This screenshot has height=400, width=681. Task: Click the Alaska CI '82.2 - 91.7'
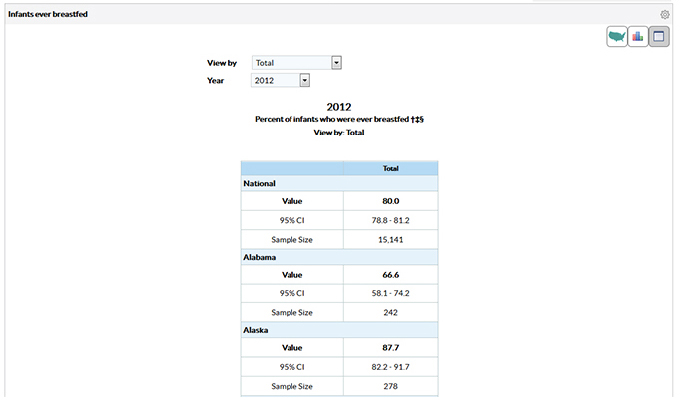[390, 367]
